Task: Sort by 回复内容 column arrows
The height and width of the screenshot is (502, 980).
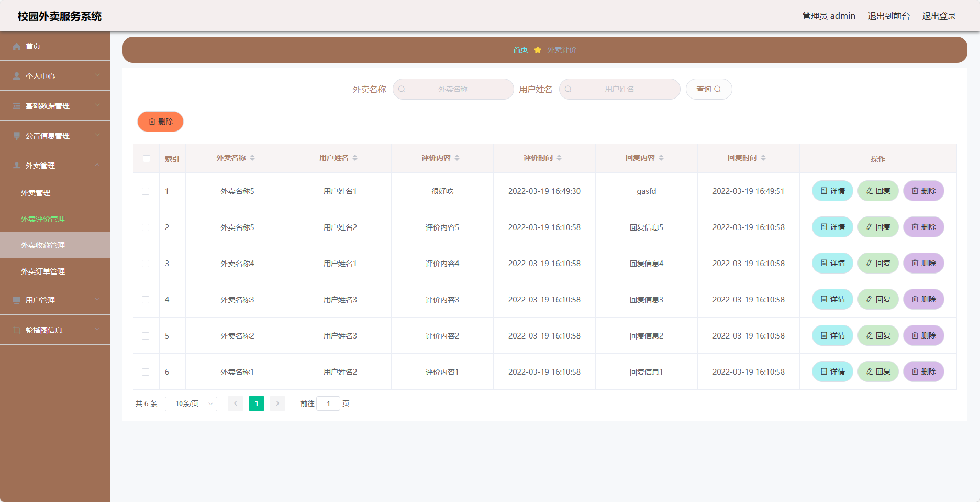Action: point(661,158)
